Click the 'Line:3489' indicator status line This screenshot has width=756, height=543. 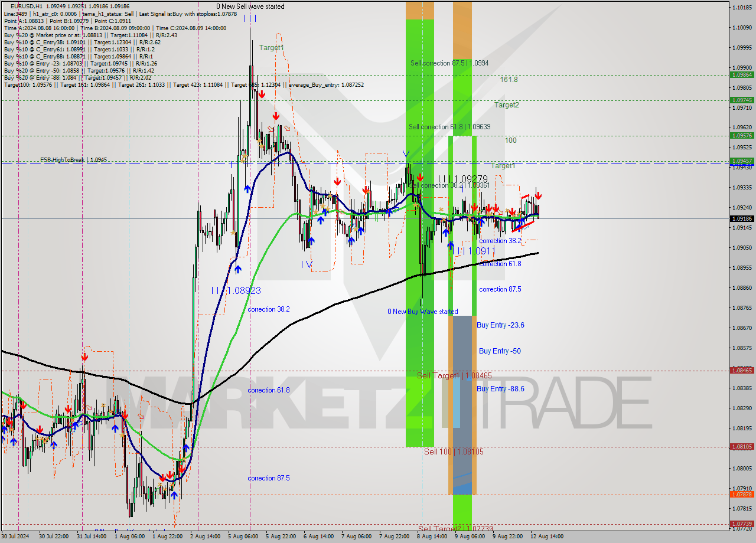[120, 14]
